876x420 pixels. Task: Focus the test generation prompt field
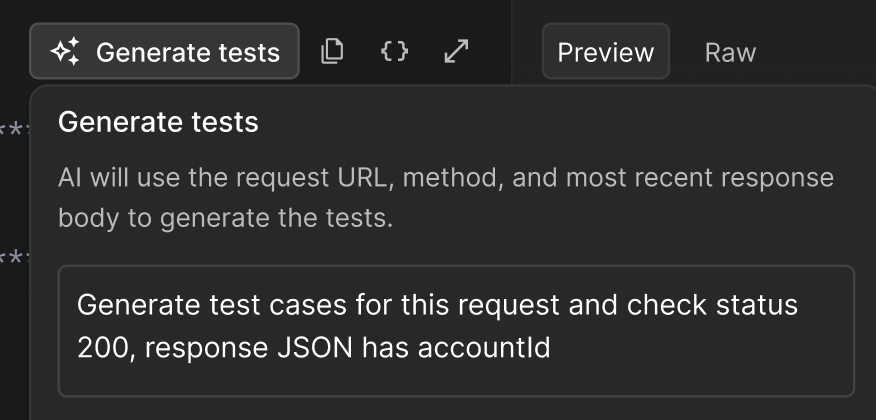456,330
